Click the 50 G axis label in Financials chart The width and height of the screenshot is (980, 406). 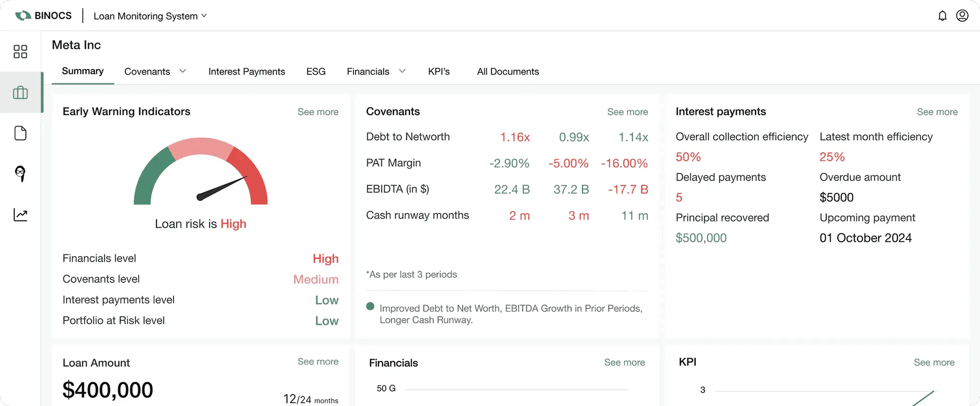(x=386, y=388)
